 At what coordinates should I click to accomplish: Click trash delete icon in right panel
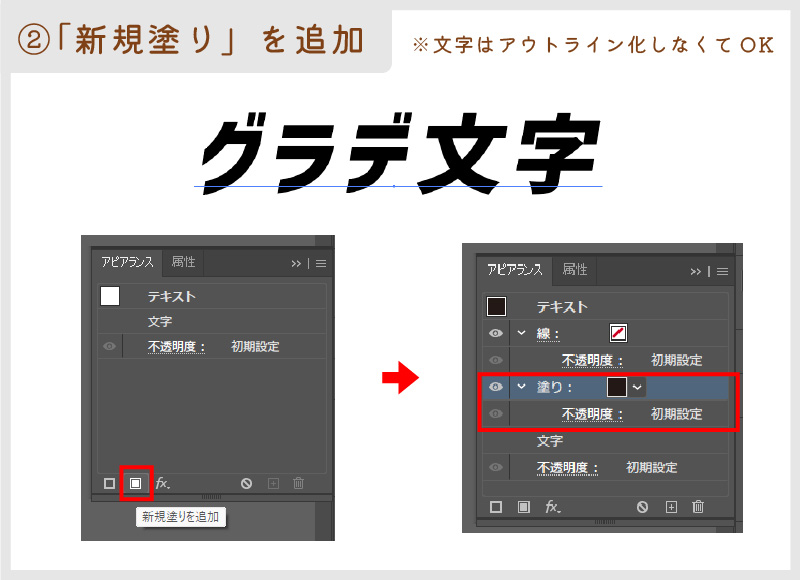[698, 507]
